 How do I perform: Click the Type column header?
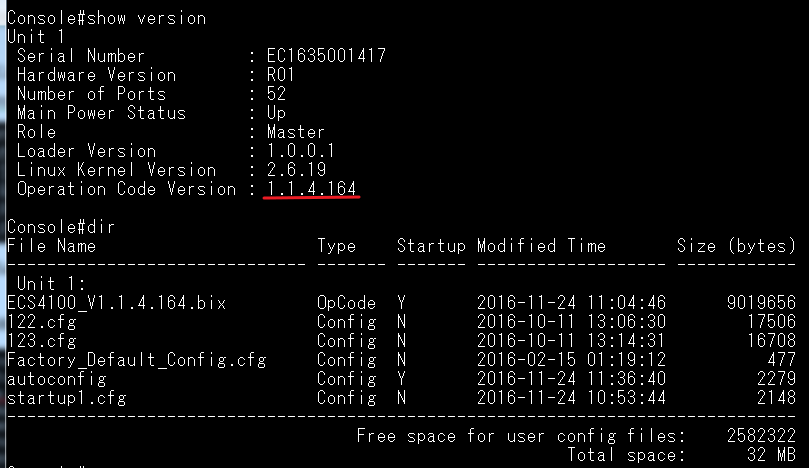336,246
